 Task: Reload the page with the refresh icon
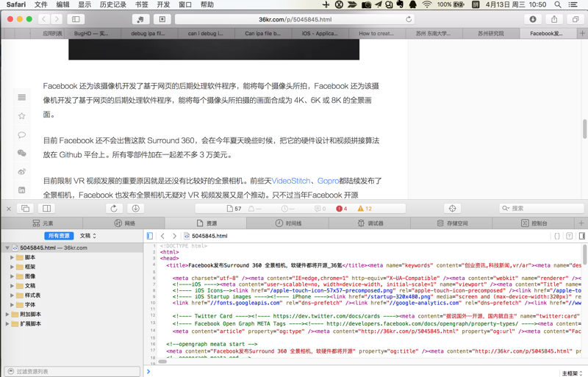click(x=409, y=19)
